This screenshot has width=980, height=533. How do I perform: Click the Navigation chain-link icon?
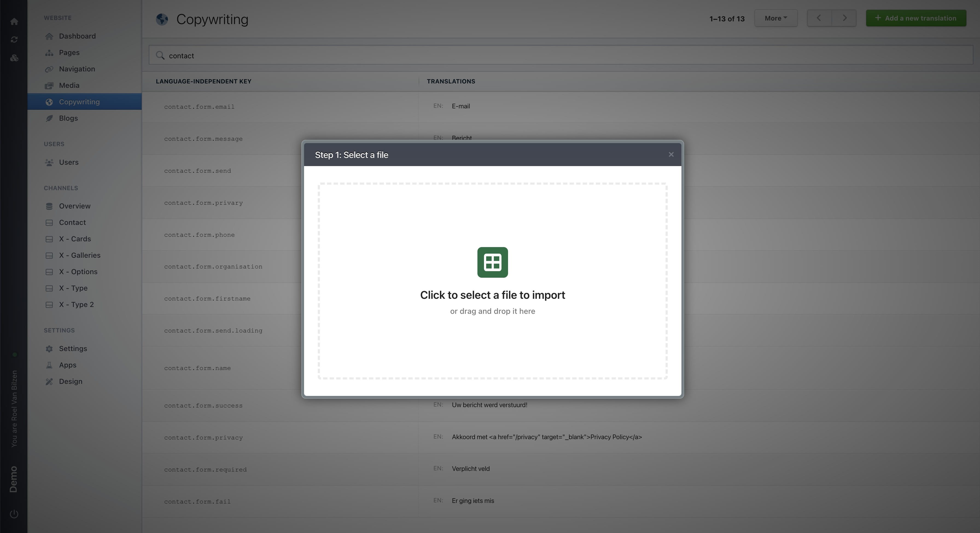49,69
